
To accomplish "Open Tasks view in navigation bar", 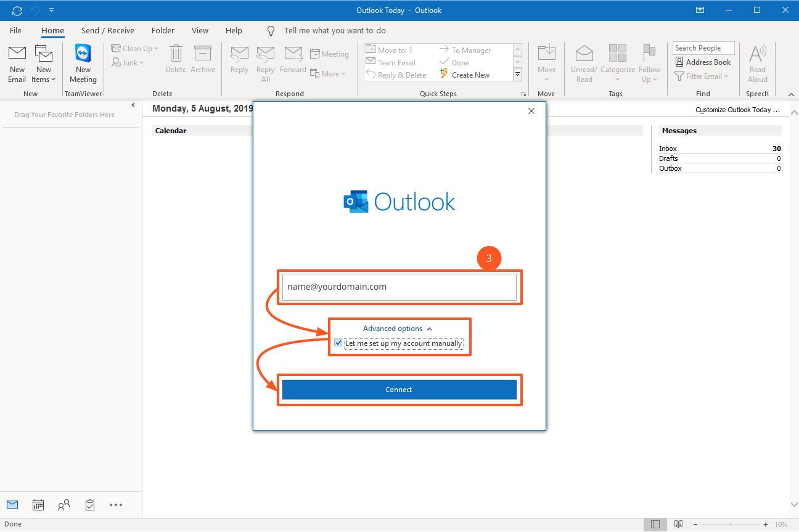I will tap(90, 505).
